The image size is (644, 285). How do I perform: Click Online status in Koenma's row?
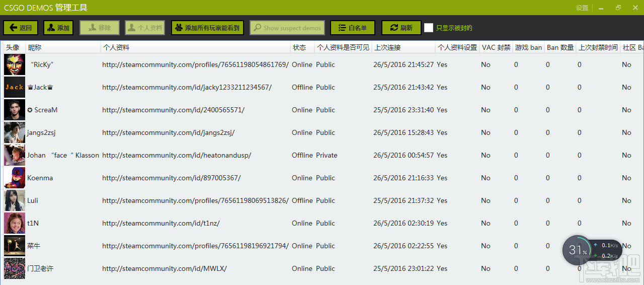pyautogui.click(x=302, y=178)
